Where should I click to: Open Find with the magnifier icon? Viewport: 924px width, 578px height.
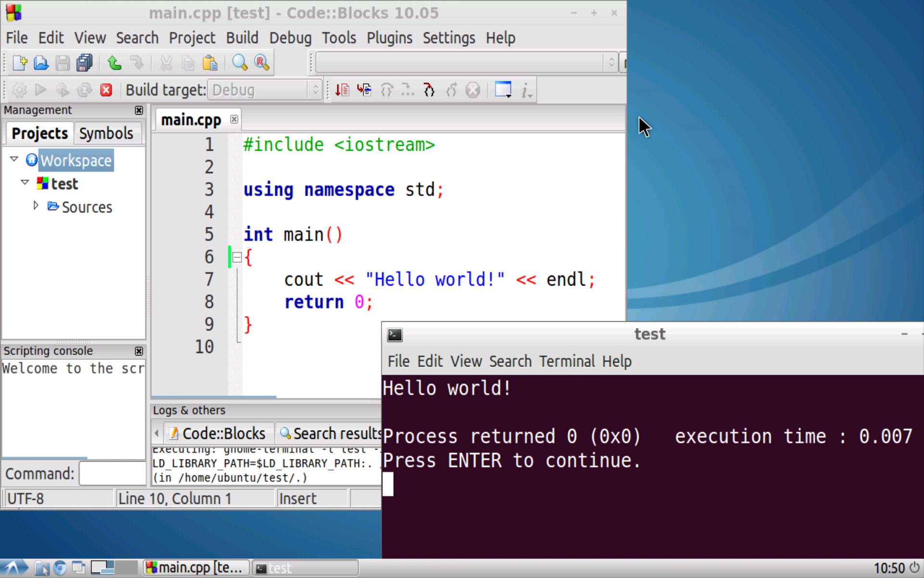coord(240,63)
